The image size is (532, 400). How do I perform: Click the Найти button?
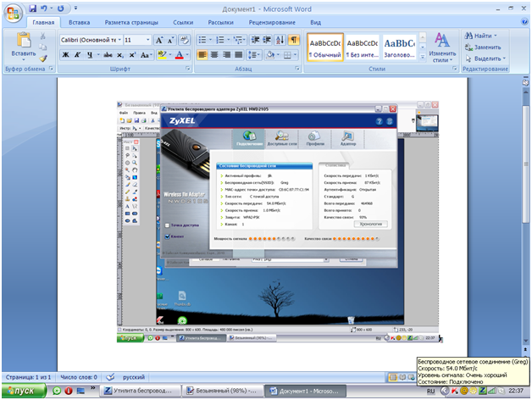(x=481, y=36)
